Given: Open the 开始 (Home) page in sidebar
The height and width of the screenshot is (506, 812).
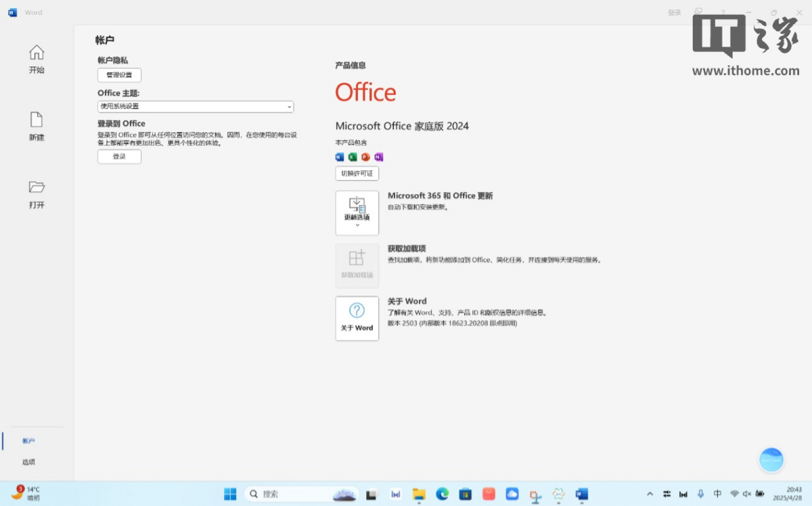Looking at the screenshot, I should 37,59.
